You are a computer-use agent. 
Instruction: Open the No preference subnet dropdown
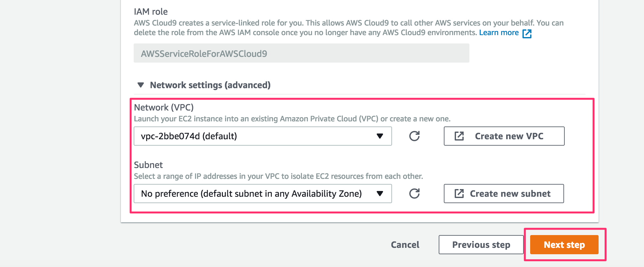(x=263, y=194)
